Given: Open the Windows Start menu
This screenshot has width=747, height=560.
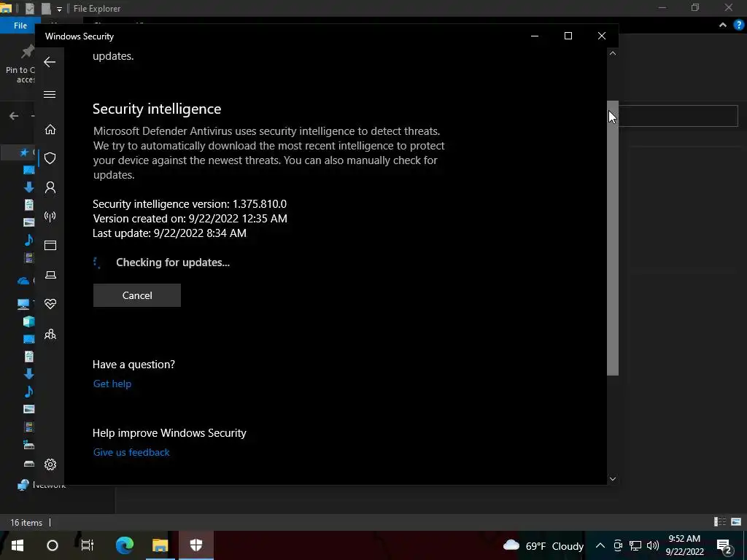Looking at the screenshot, I should [18, 545].
